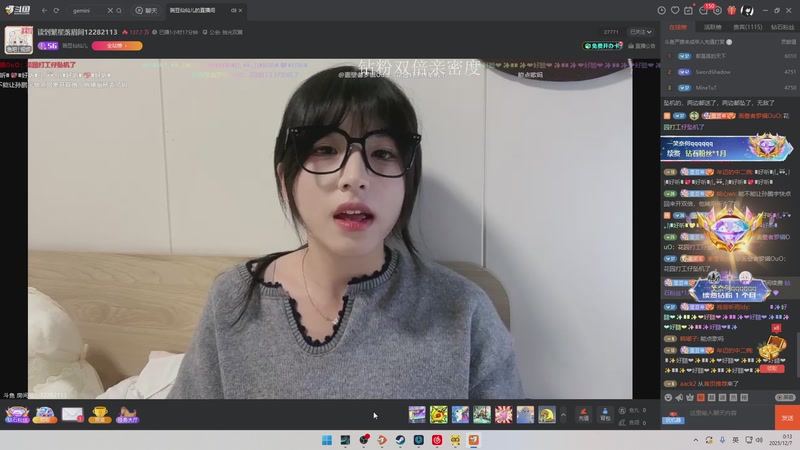Select the pink burst gift icon
The height and width of the screenshot is (450, 800).
[504, 414]
